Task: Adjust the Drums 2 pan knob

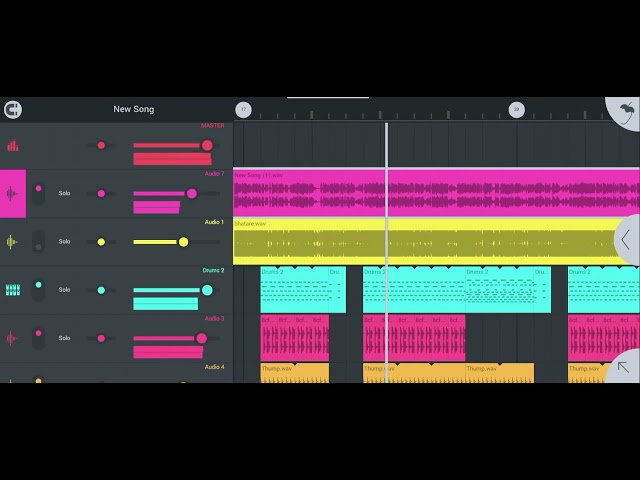Action: (101, 290)
